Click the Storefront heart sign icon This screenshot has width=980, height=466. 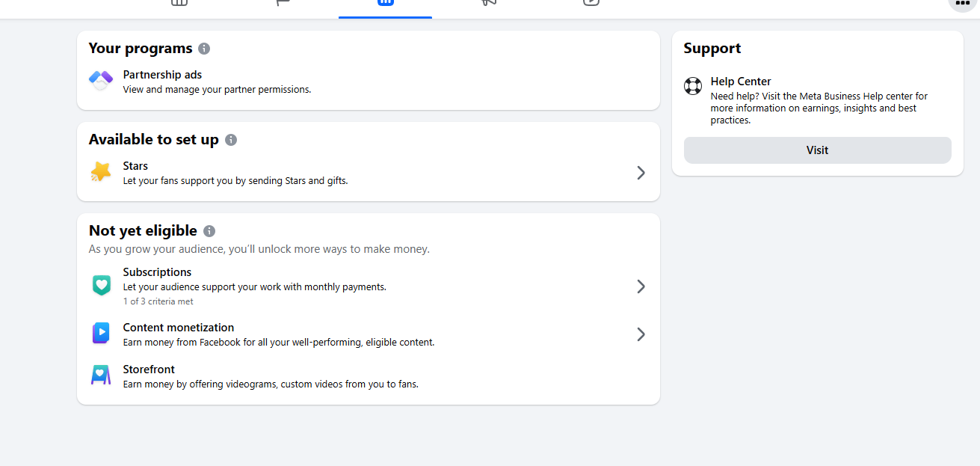click(101, 375)
